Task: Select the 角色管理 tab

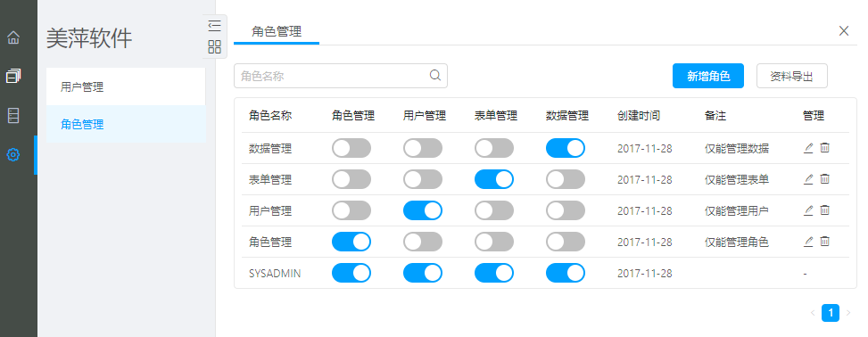Action: pyautogui.click(x=277, y=31)
